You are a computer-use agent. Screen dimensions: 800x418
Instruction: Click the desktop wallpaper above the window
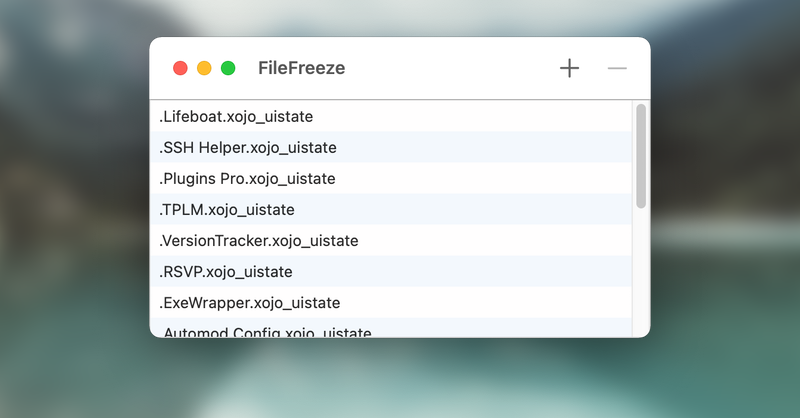pos(400,18)
